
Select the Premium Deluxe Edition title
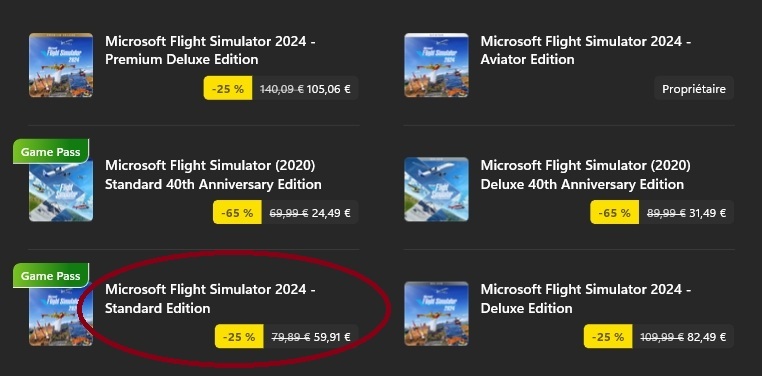coord(210,51)
